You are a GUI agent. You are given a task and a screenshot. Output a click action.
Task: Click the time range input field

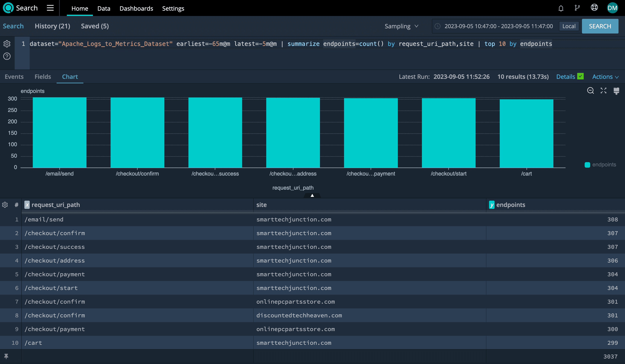click(498, 26)
